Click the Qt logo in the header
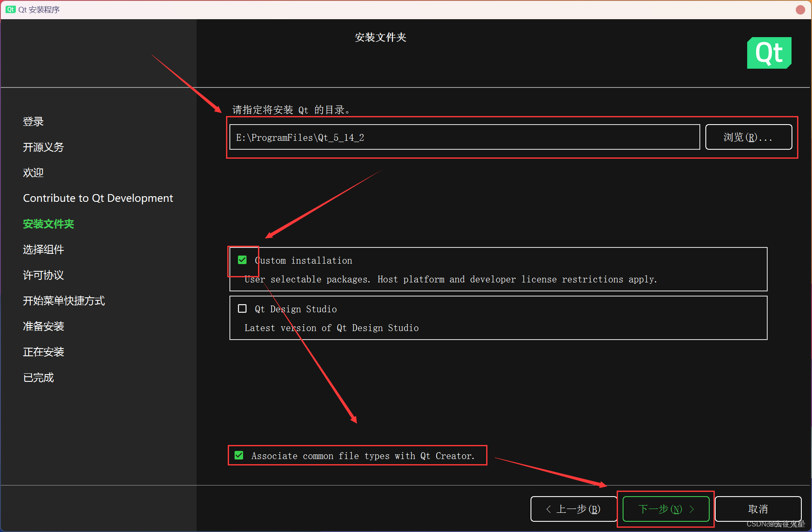 [x=769, y=53]
